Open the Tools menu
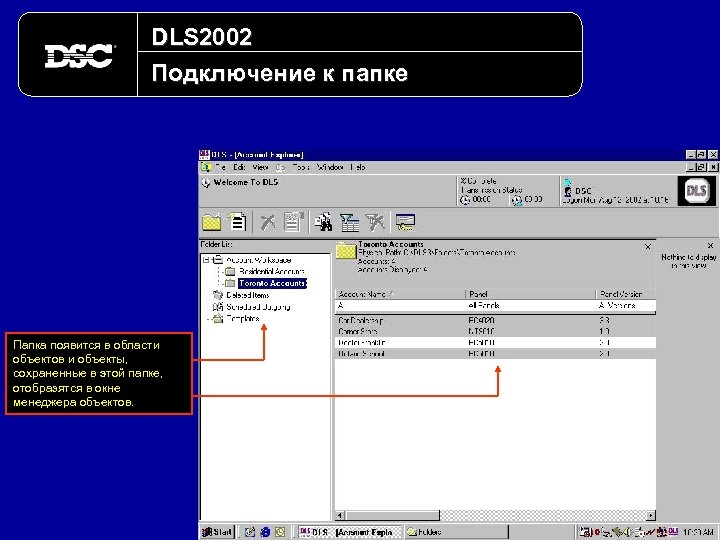 click(x=301, y=167)
